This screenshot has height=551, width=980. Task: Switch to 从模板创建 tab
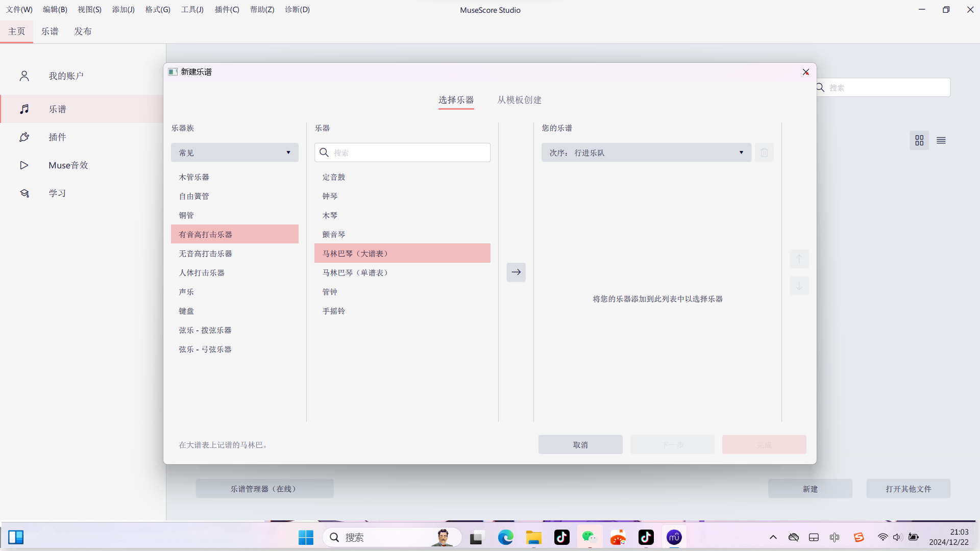coord(519,100)
